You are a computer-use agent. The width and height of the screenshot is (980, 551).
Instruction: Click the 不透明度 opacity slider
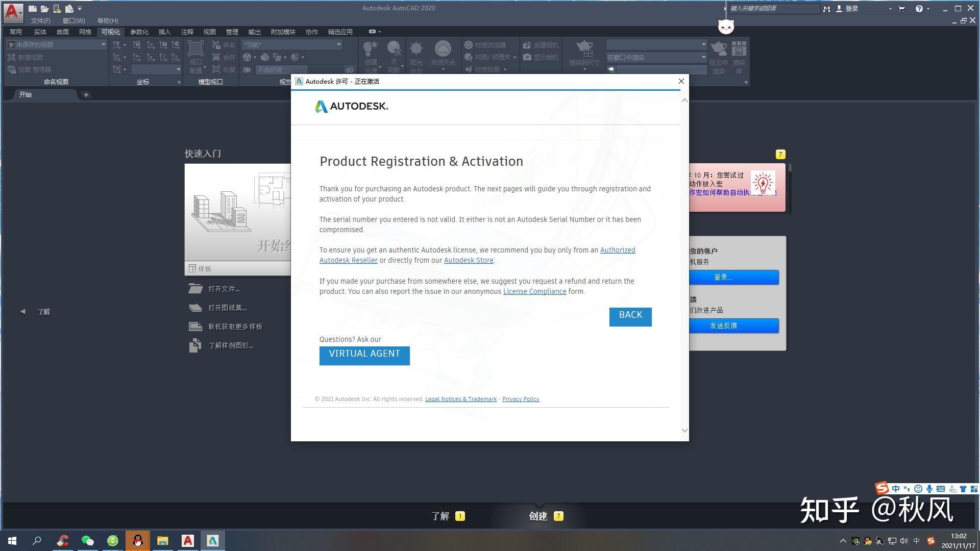[282, 70]
